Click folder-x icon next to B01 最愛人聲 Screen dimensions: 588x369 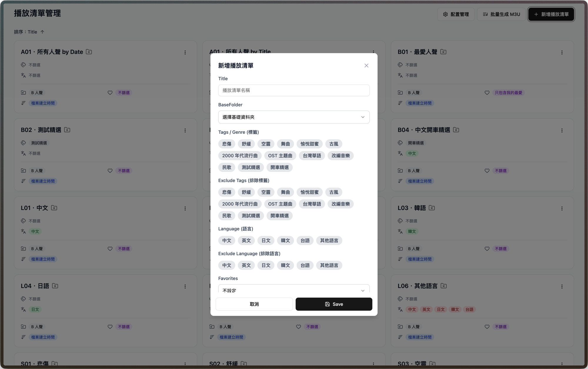(443, 52)
